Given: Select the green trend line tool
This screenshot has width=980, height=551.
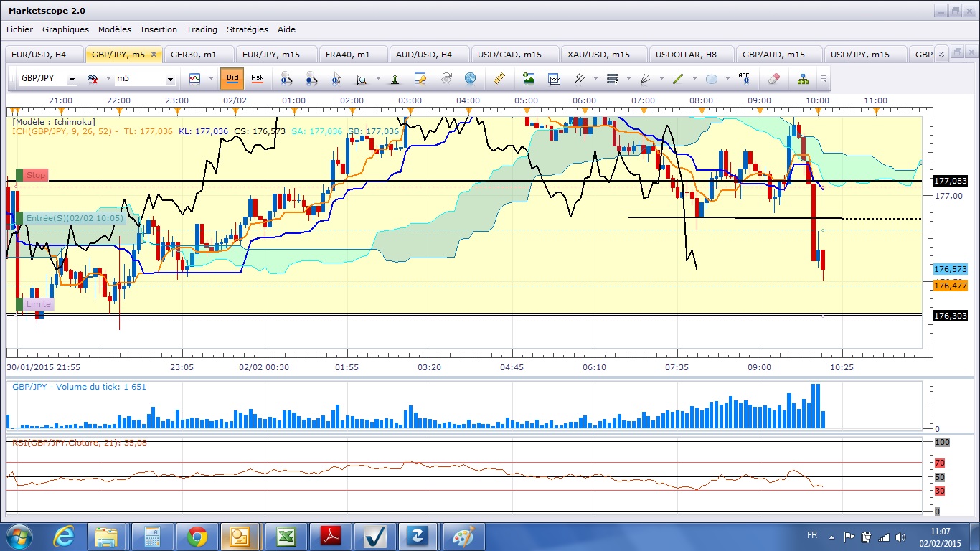Looking at the screenshot, I should 678,78.
